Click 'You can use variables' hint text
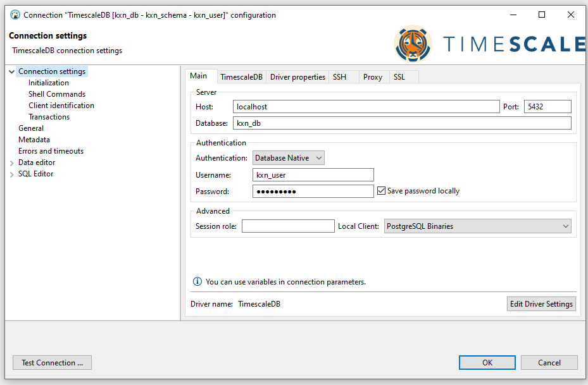 (285, 281)
